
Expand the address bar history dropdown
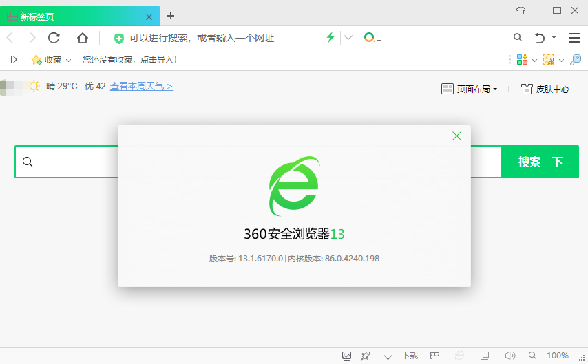(348, 37)
